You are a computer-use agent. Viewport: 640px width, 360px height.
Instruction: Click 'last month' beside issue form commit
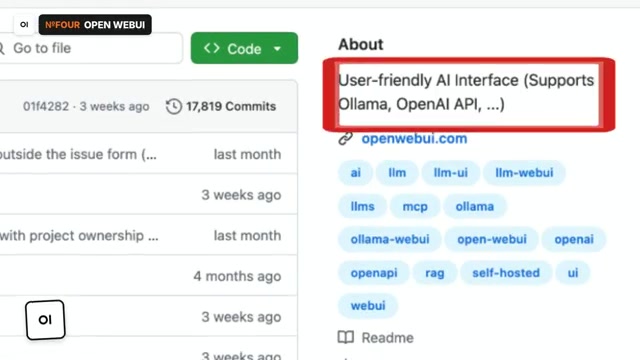tap(247, 154)
